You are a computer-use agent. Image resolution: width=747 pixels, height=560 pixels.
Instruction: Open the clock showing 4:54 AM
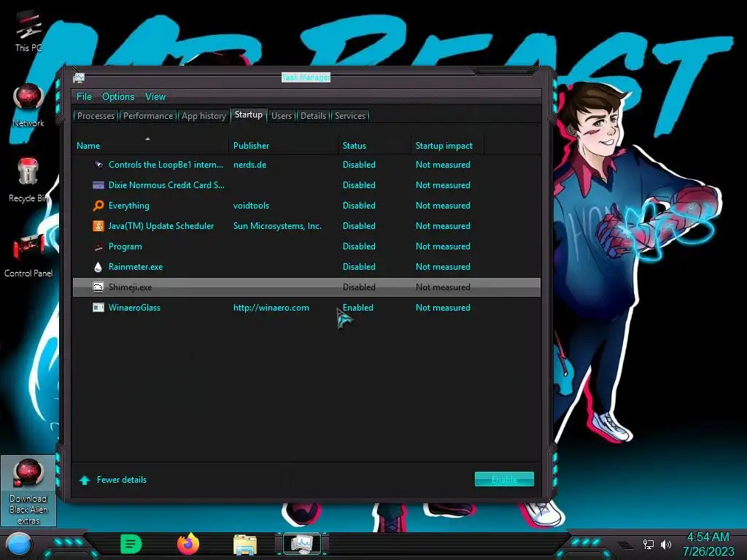tap(708, 544)
